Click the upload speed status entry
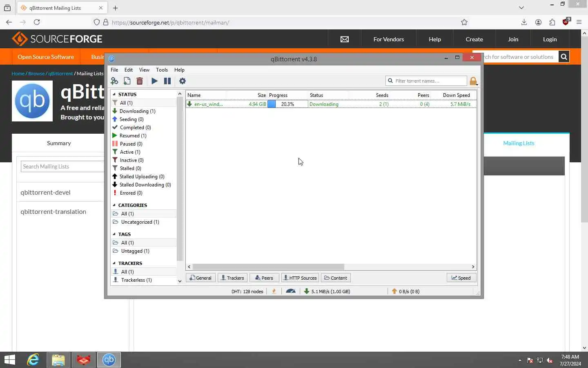This screenshot has height=368, width=588. [x=405, y=291]
